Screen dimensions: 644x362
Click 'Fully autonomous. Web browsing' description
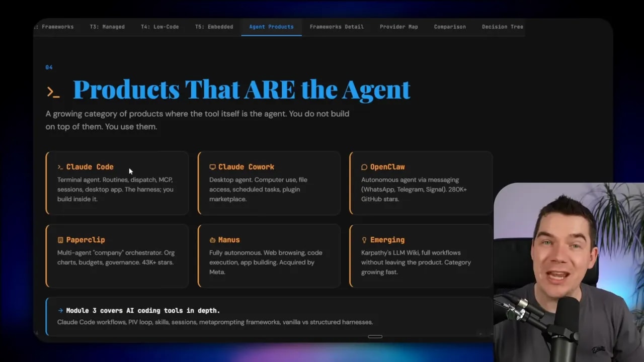[266, 262]
